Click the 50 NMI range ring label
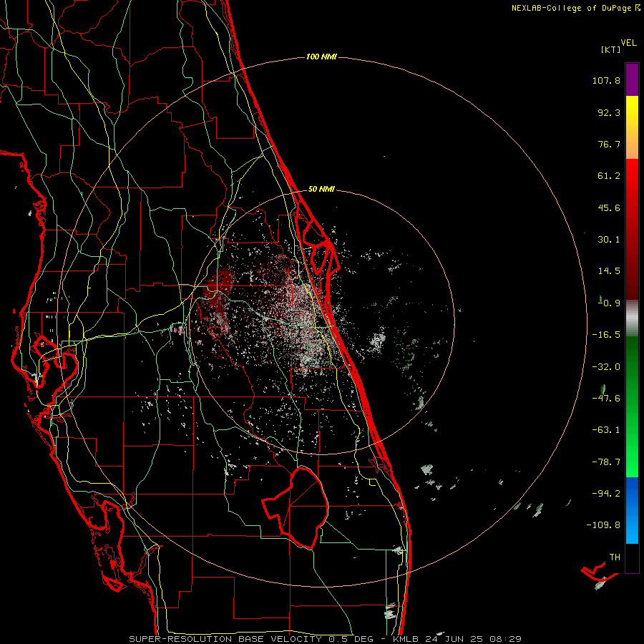This screenshot has height=644, width=644. coord(321,190)
